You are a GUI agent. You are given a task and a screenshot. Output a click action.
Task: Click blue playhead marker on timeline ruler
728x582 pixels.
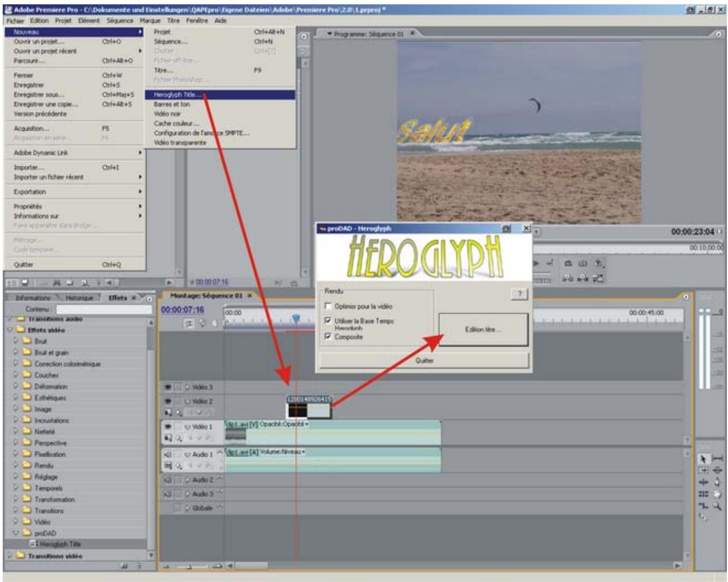[x=296, y=318]
